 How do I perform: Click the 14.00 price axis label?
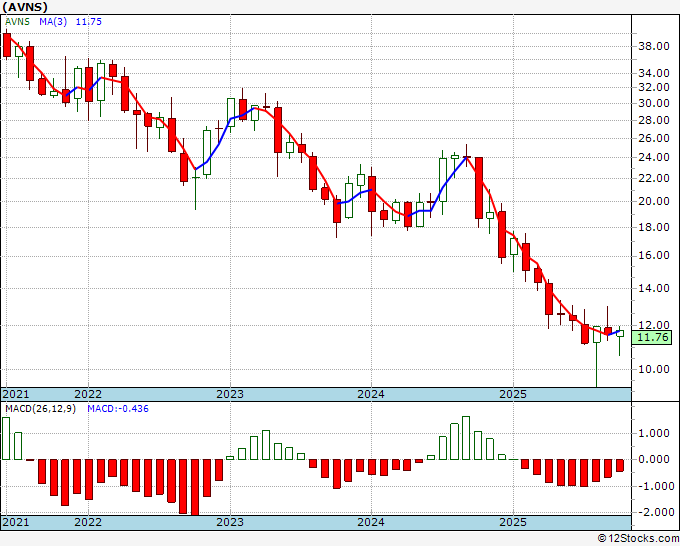coord(654,288)
